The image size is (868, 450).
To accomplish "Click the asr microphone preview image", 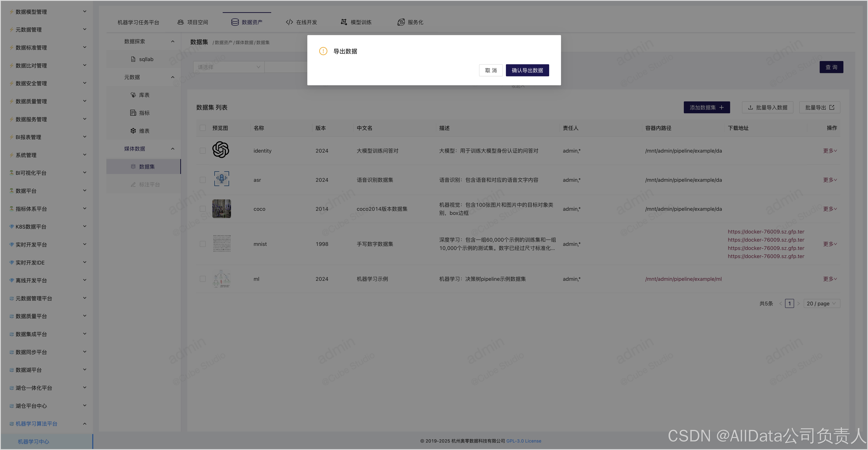I will pos(221,179).
